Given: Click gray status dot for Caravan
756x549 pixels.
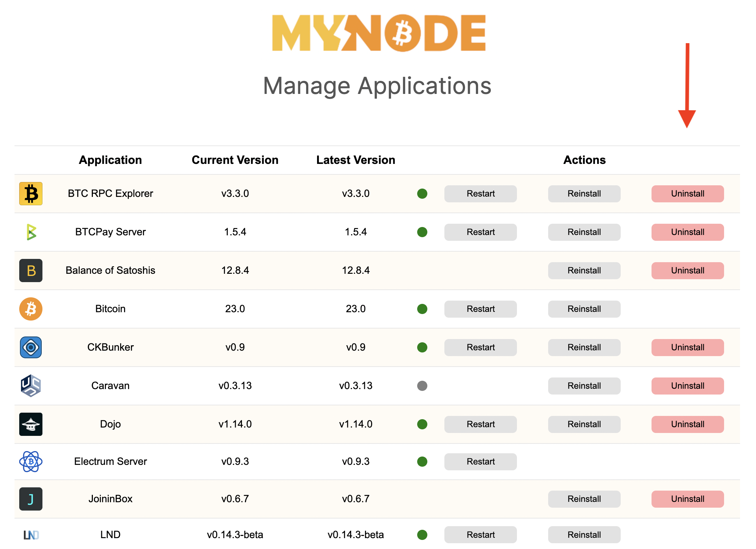Looking at the screenshot, I should (x=422, y=386).
